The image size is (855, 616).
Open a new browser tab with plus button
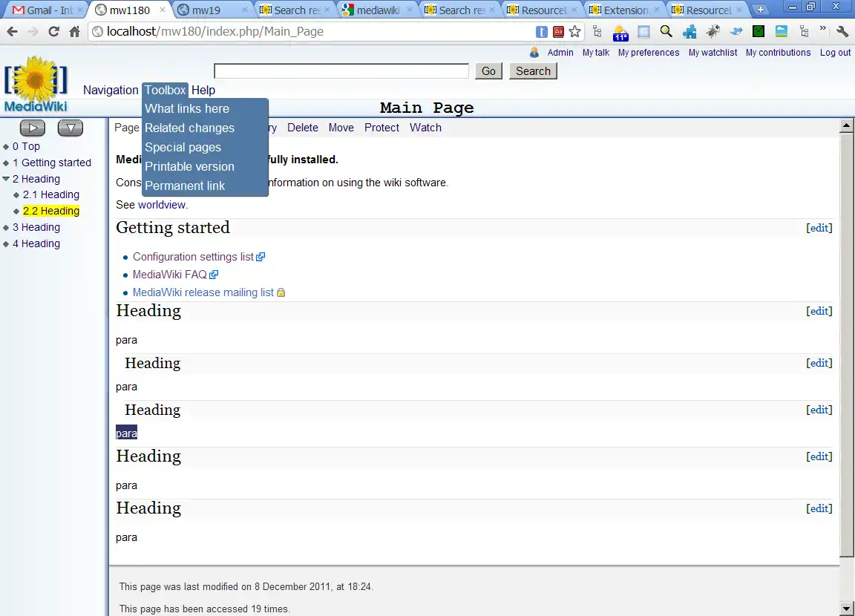coord(760,10)
